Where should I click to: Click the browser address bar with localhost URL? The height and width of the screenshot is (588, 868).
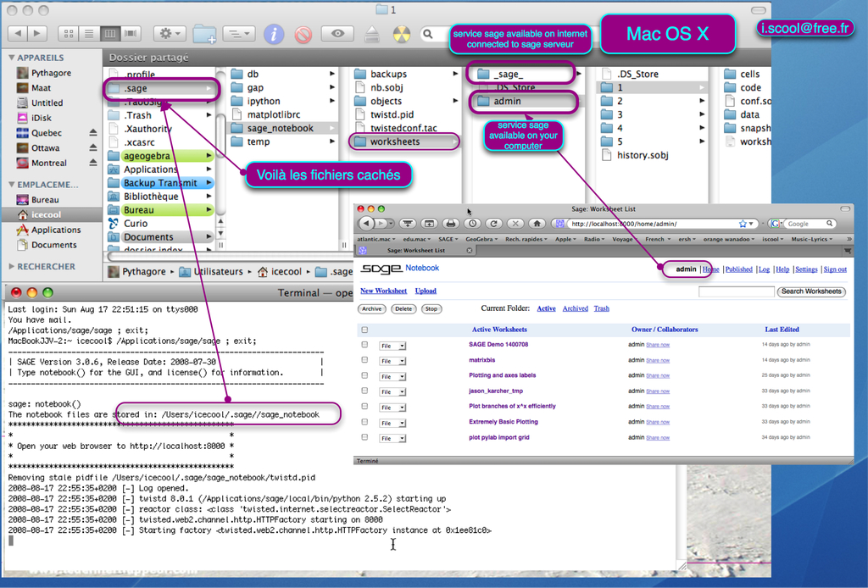point(654,224)
